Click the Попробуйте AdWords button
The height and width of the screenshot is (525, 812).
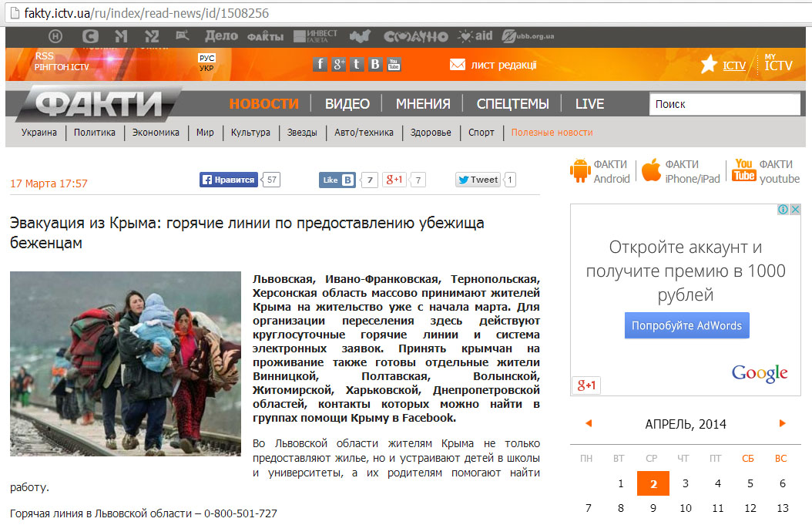(686, 325)
